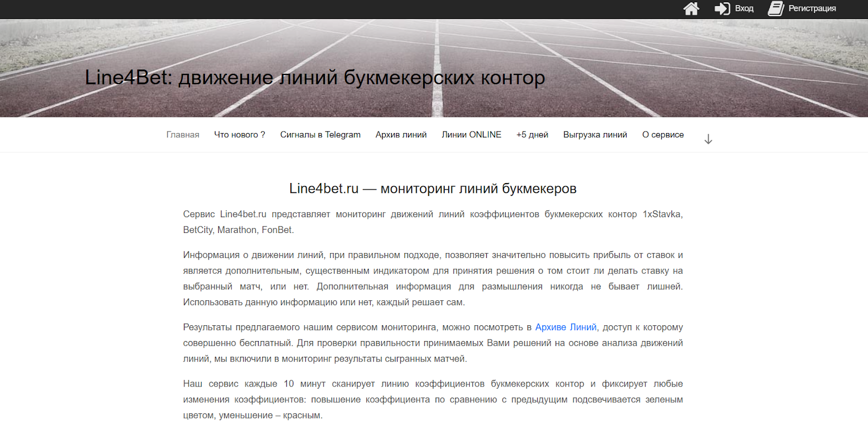Open the Выгрузка линий menu item
The image size is (868, 423).
595,135
